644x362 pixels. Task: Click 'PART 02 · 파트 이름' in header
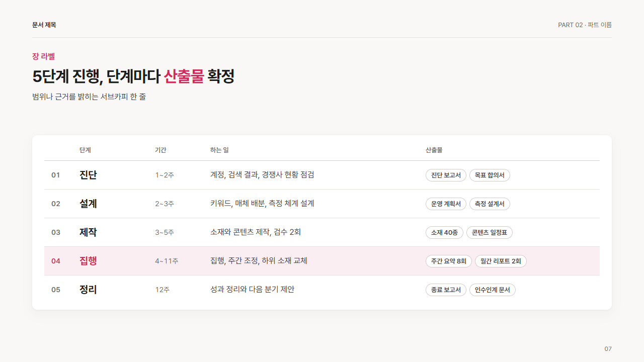(585, 25)
